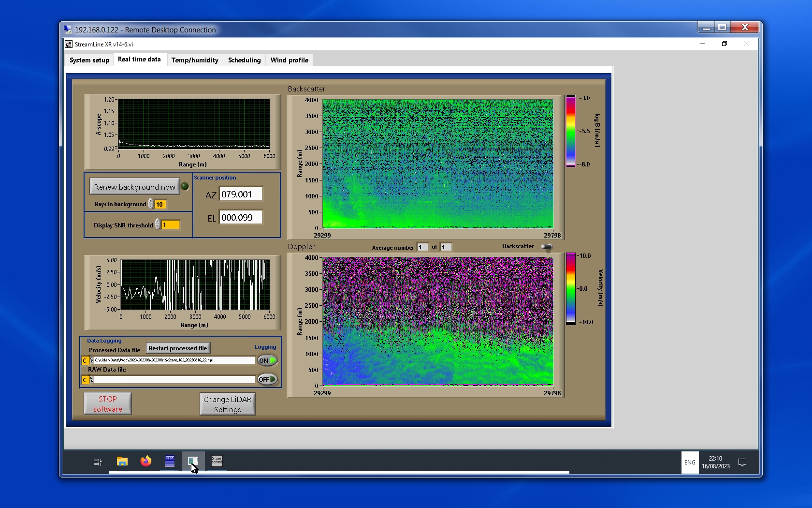Click the Task View taskbar icon
812x508 pixels.
98,462
